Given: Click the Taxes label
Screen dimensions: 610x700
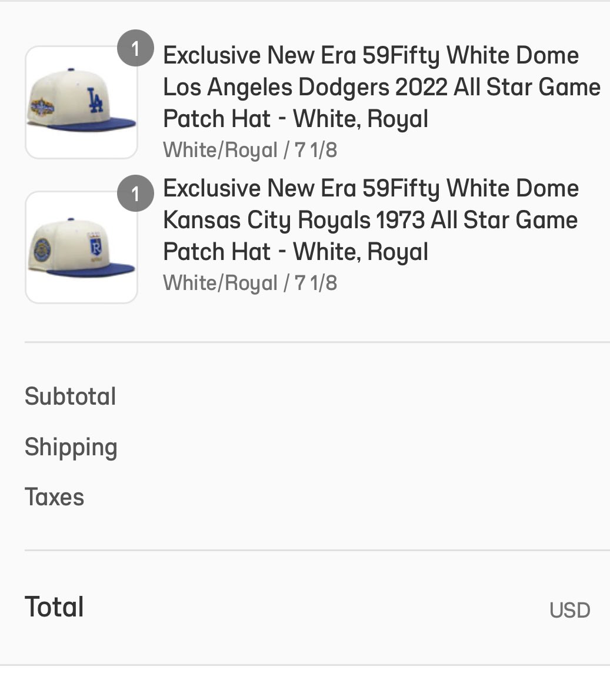Looking at the screenshot, I should [x=55, y=497].
